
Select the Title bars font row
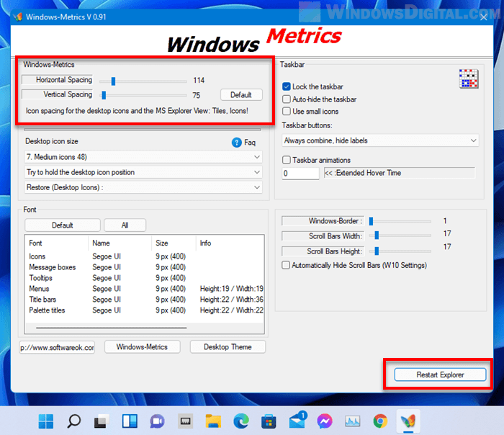click(x=145, y=300)
